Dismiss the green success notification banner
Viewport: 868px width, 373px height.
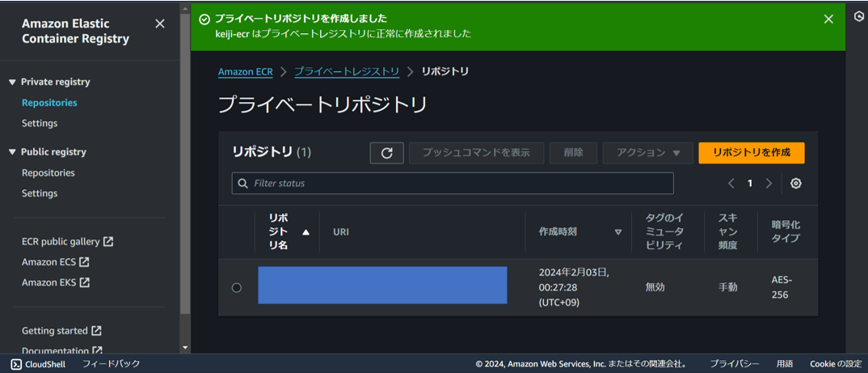click(828, 19)
